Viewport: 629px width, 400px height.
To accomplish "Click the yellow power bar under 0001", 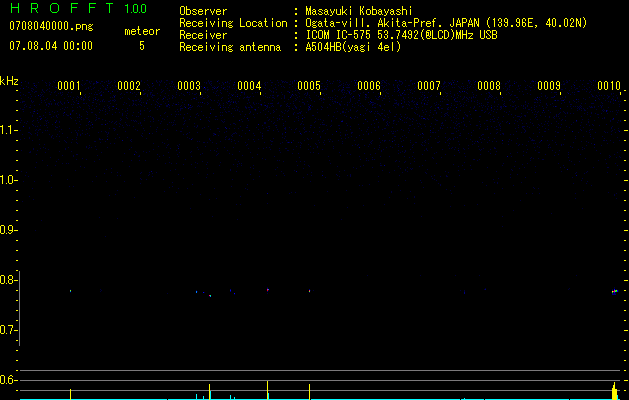I will (71, 394).
